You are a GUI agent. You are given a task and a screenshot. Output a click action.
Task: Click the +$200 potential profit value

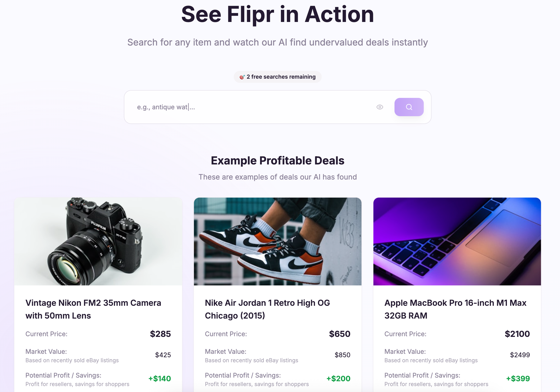(338, 379)
